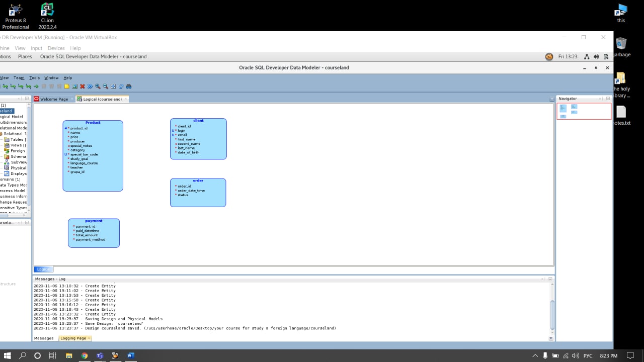Screen dimensions: 644x362
Task: Click the Default Size toolbar icon
Action: pos(121,86)
